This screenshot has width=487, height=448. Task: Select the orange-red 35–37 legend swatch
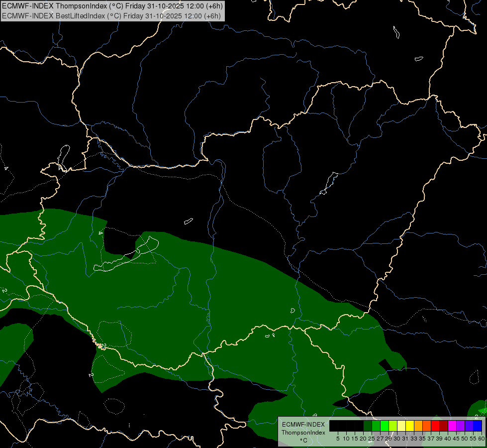click(427, 426)
